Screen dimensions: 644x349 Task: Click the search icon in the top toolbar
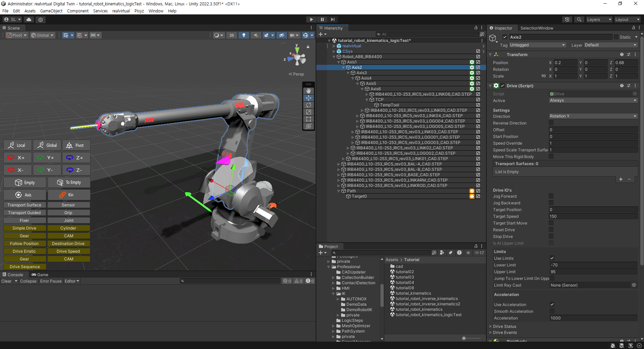pyautogui.click(x=579, y=19)
